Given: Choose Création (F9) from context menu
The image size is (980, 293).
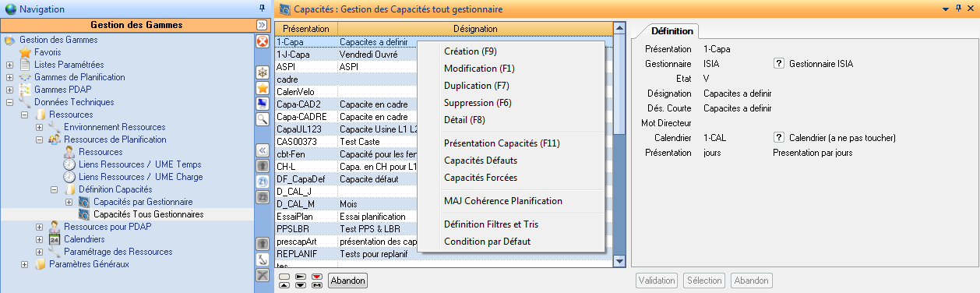Looking at the screenshot, I should tap(470, 51).
